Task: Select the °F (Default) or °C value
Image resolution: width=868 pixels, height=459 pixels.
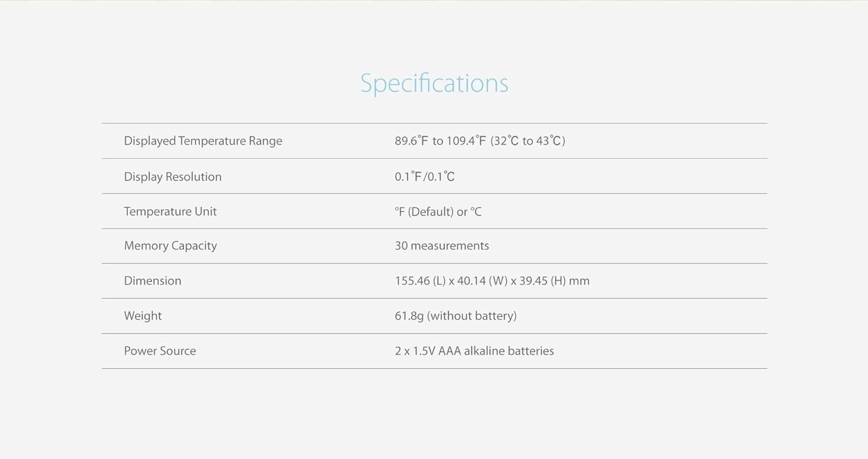Action: tap(438, 212)
